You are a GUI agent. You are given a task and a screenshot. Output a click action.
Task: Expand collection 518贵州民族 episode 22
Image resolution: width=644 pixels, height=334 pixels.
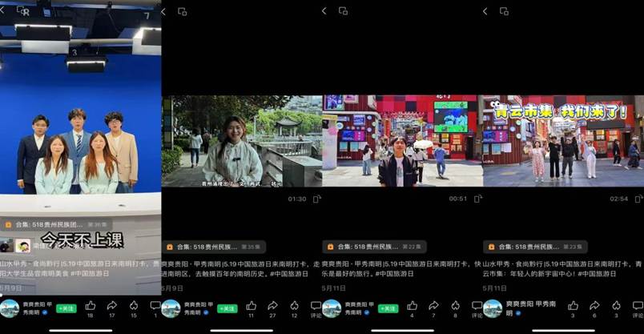coord(375,247)
